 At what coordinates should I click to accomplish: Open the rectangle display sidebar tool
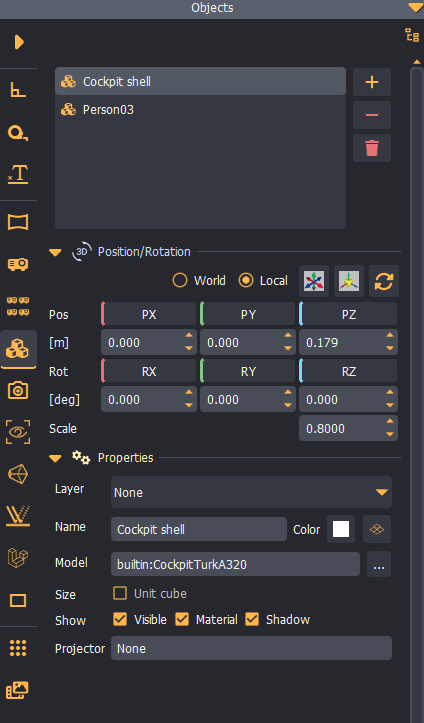point(18,600)
